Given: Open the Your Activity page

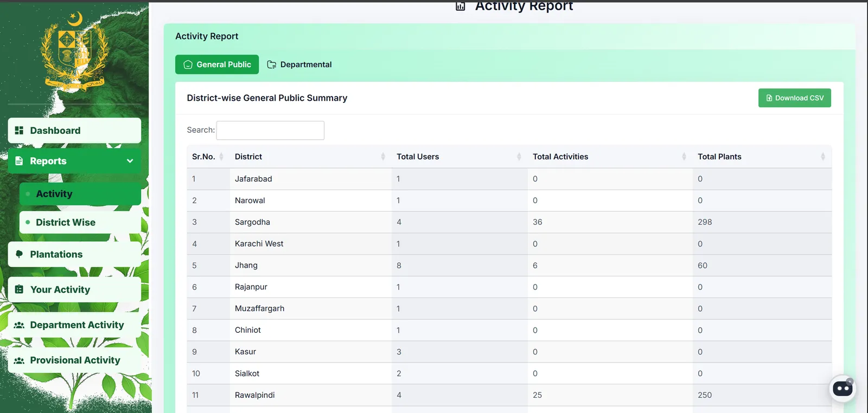Looking at the screenshot, I should point(74,289).
